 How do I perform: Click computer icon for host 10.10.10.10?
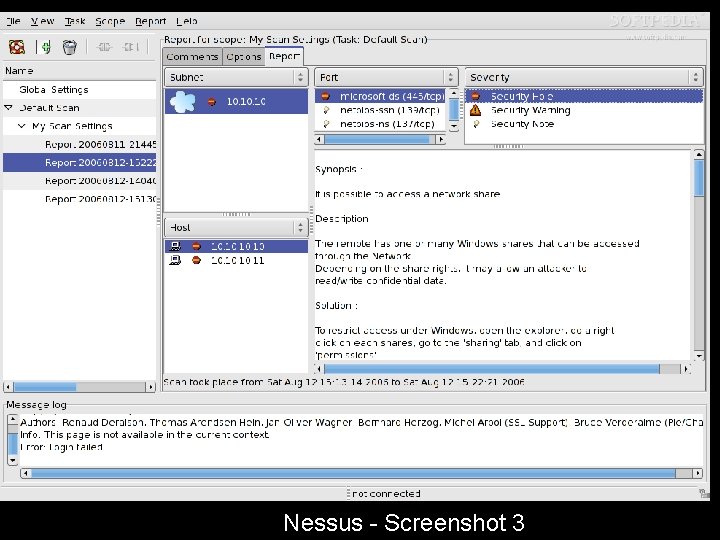pyautogui.click(x=175, y=246)
